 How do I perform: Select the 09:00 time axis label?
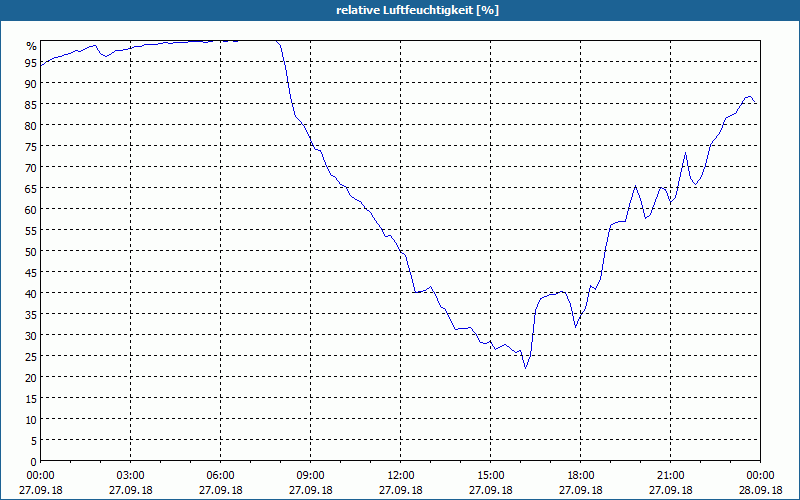[x=310, y=476]
